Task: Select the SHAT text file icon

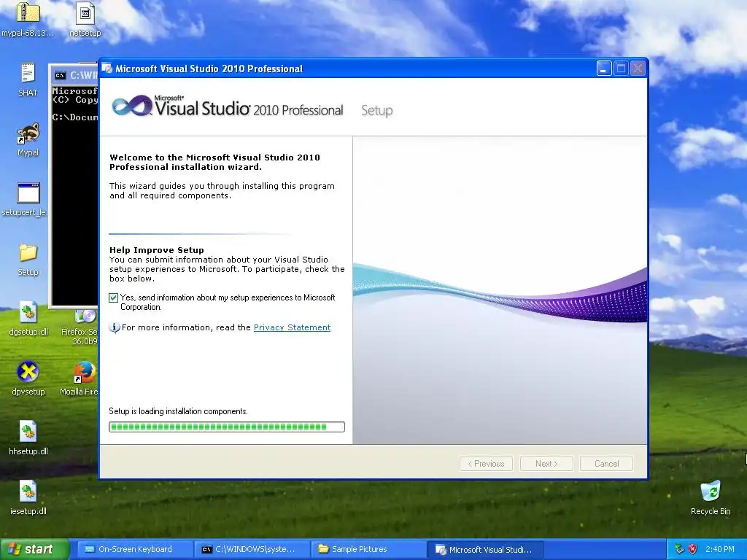Action: tap(28, 74)
